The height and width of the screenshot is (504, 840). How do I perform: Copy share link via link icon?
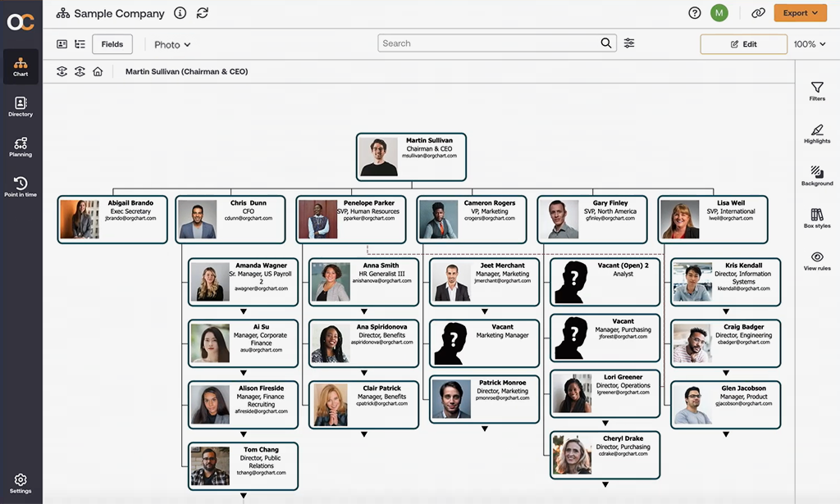coord(758,13)
